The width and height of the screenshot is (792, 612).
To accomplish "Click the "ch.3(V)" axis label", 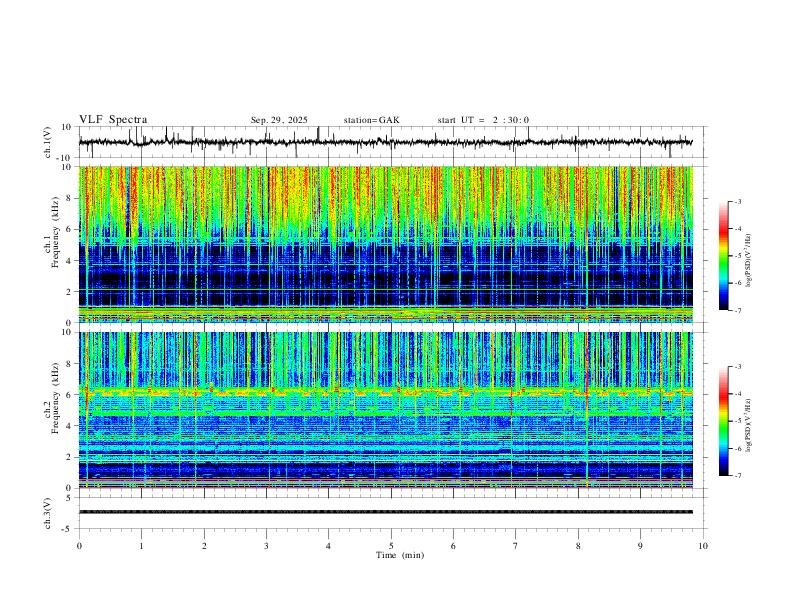I will point(48,513).
